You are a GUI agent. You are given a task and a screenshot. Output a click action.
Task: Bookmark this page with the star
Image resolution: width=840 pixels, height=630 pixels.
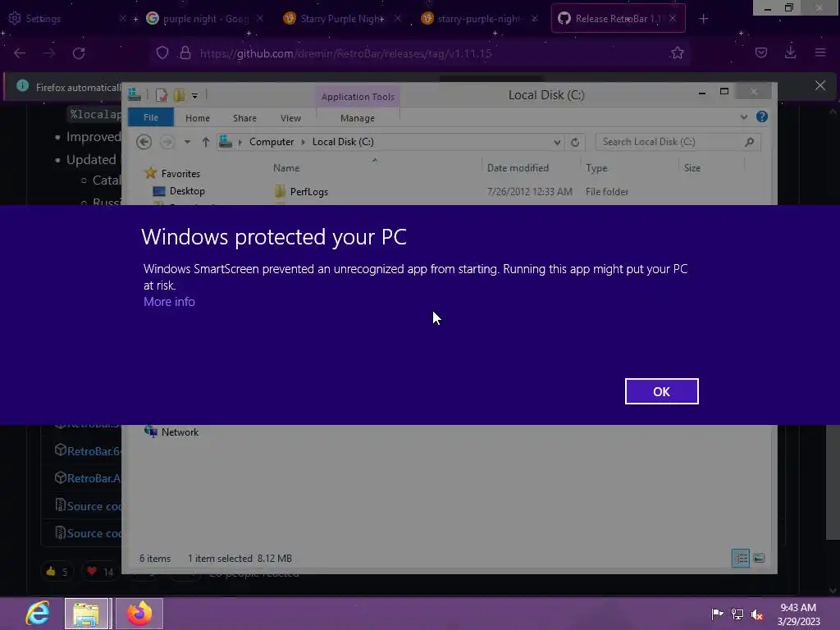tap(677, 53)
